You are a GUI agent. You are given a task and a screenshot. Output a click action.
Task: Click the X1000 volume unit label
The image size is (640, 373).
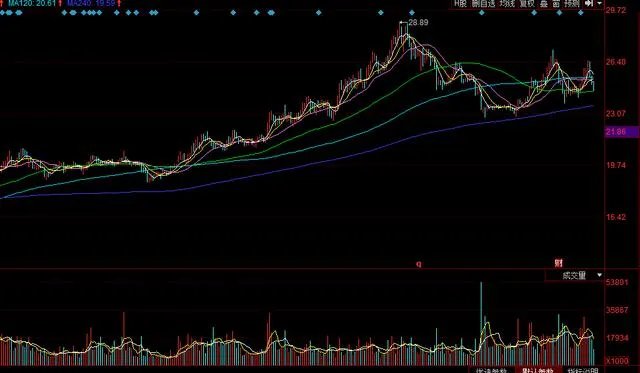[x=617, y=361]
